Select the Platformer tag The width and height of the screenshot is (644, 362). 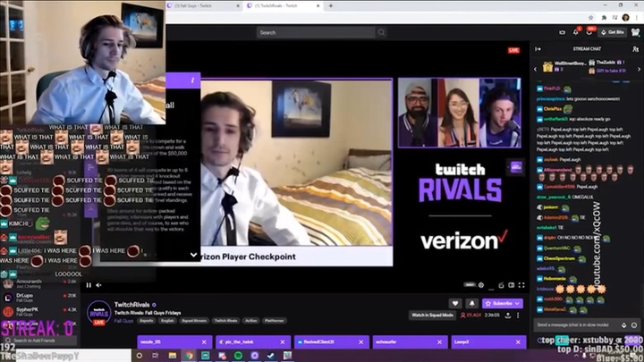click(x=274, y=321)
